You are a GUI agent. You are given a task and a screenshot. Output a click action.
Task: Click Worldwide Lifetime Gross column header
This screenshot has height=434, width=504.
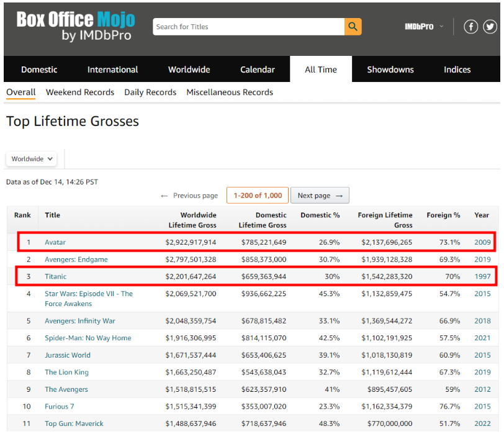[x=192, y=220]
